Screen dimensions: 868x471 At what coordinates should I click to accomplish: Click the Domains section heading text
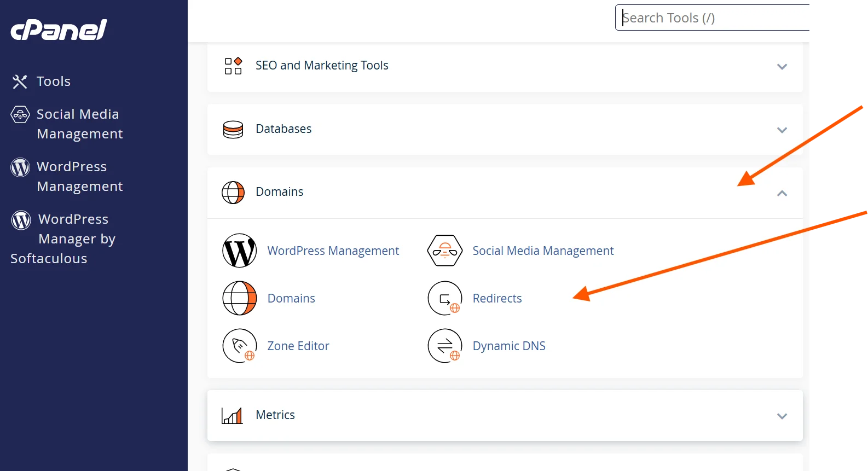click(x=279, y=192)
